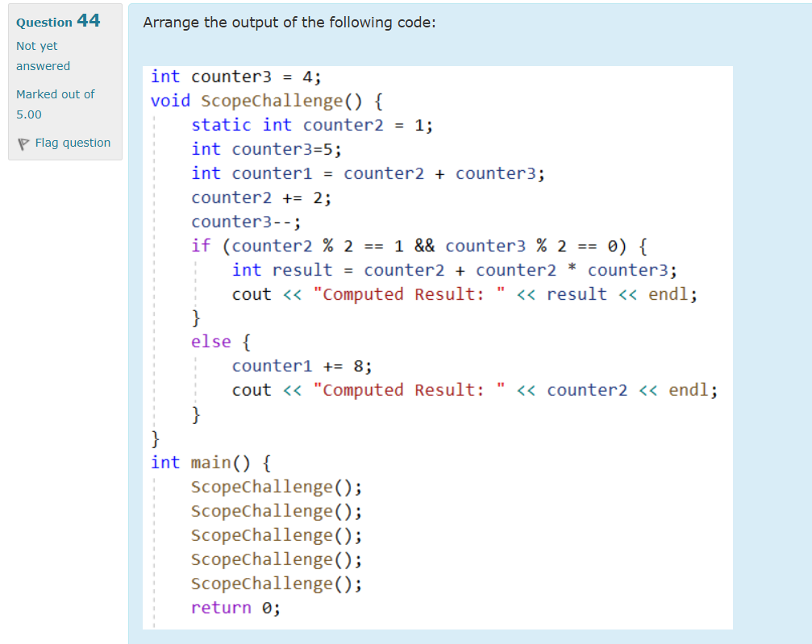Click the Question 44 heading
Screen dimensions: 812x644
[56, 22]
